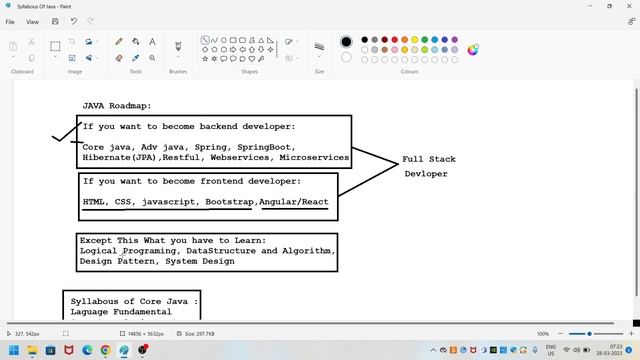
Task: Select the Right arrow shape
Action: pos(233,49)
